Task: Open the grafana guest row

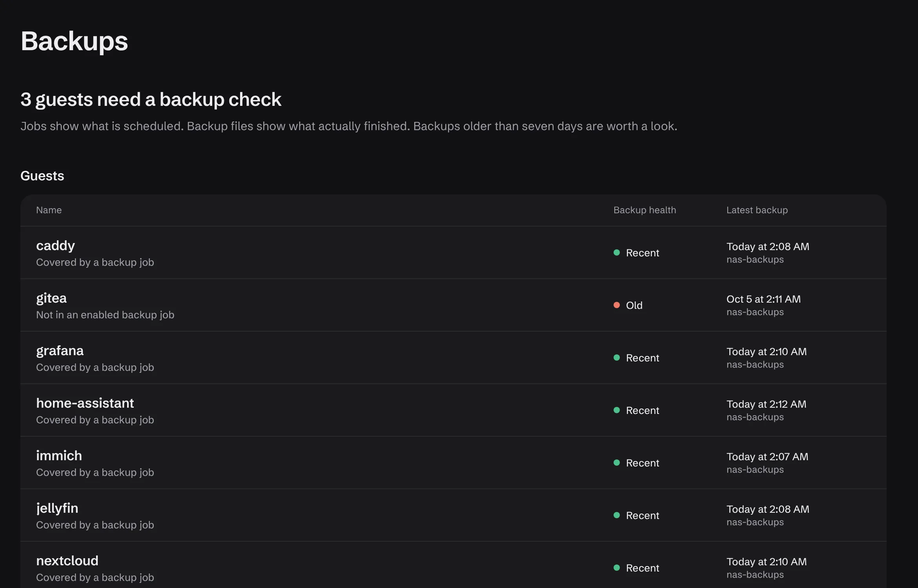Action: coord(454,358)
